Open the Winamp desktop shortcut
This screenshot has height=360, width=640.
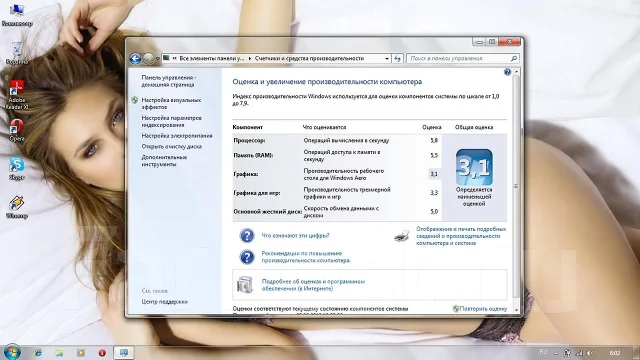pos(17,207)
